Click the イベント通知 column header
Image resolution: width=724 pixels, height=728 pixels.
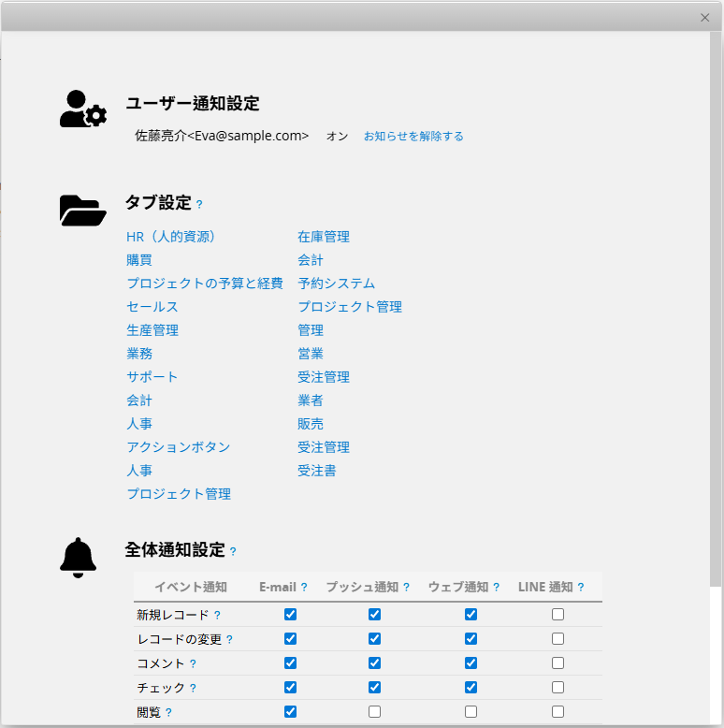[191, 587]
